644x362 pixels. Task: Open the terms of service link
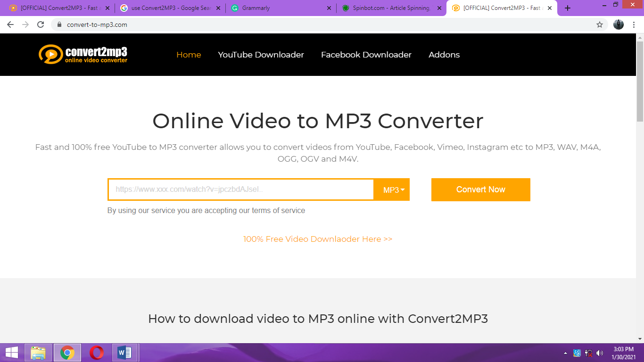click(x=279, y=211)
